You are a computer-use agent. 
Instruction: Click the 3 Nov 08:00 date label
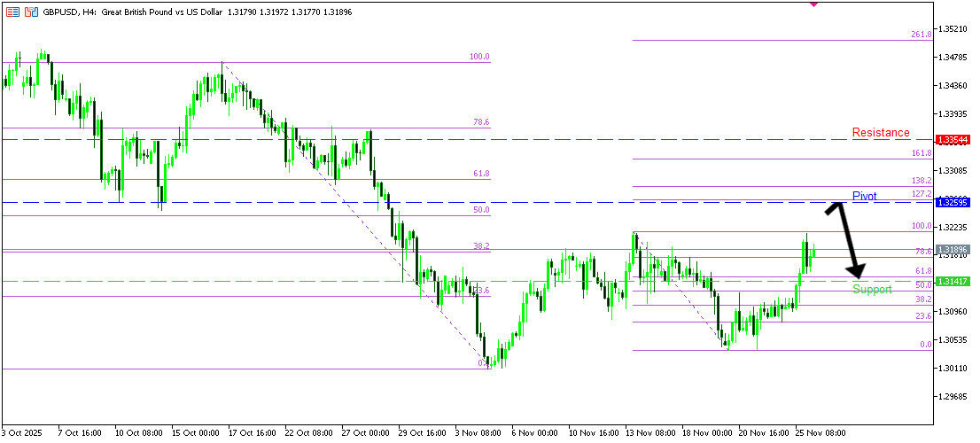pyautogui.click(x=478, y=433)
